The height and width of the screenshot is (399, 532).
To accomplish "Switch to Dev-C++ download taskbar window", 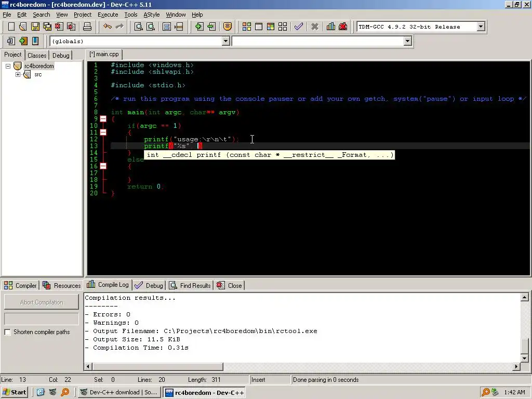I will click(x=119, y=392).
